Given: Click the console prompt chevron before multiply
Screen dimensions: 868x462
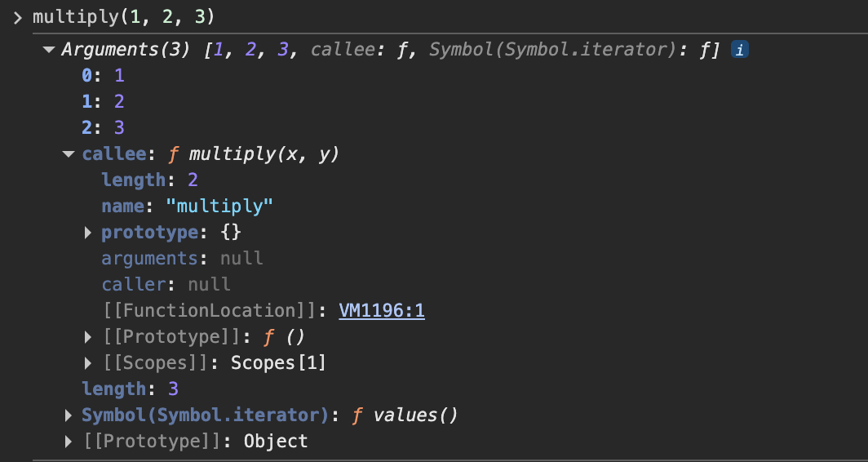Looking at the screenshot, I should point(18,18).
